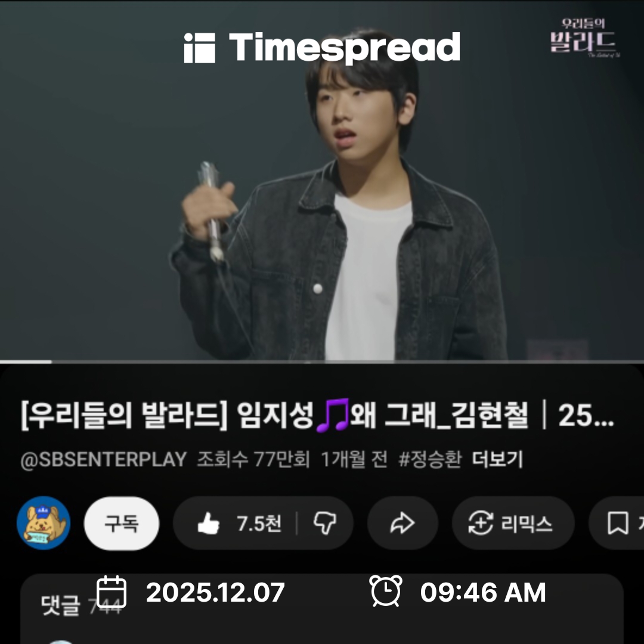Tap the 2025.12.07 date label
644x644 pixels.
click(216, 592)
